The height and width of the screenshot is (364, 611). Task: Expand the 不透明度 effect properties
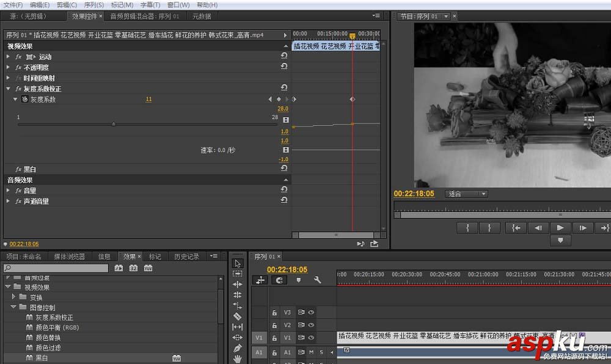coord(9,67)
